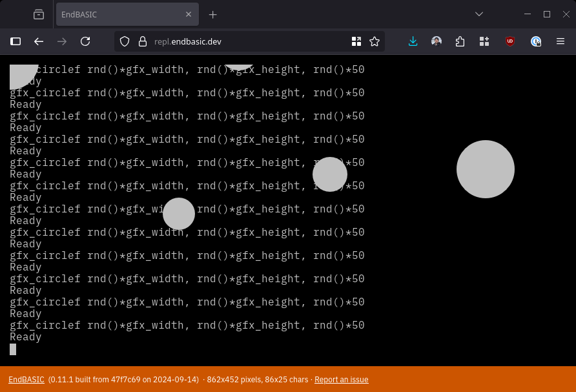Click the Report an issue link

341,380
